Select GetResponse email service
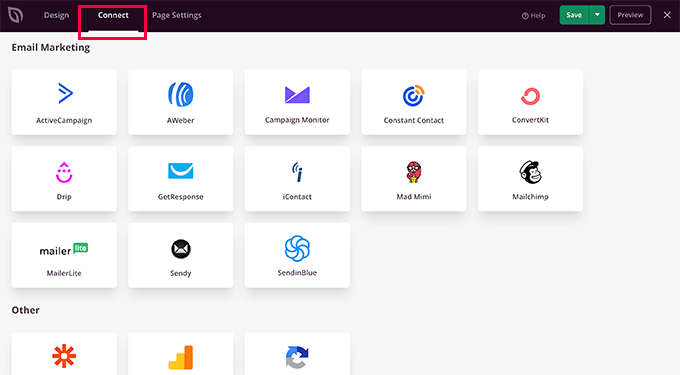Screen dimensions: 680x375 pos(180,179)
